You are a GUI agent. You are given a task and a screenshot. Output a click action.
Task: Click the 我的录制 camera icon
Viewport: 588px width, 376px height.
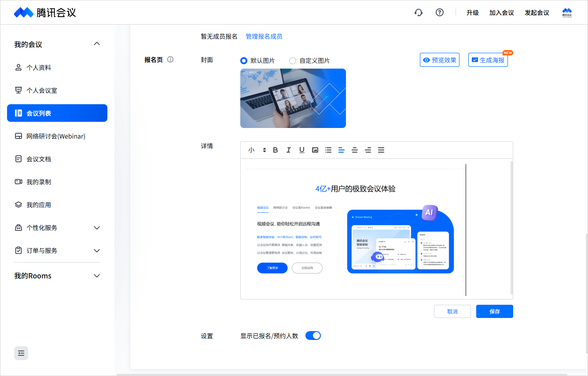[x=18, y=182]
